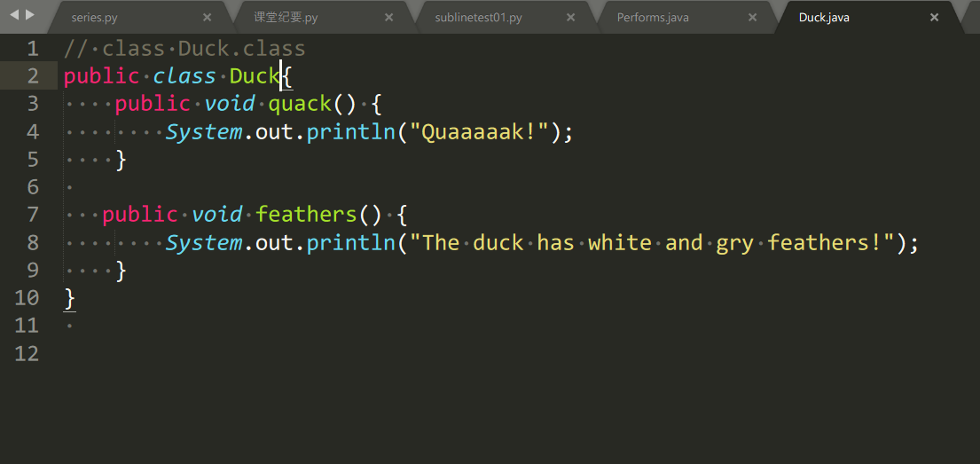Place cursor on class name 'Duck'
Image resolution: width=980 pixels, height=464 pixels.
255,76
